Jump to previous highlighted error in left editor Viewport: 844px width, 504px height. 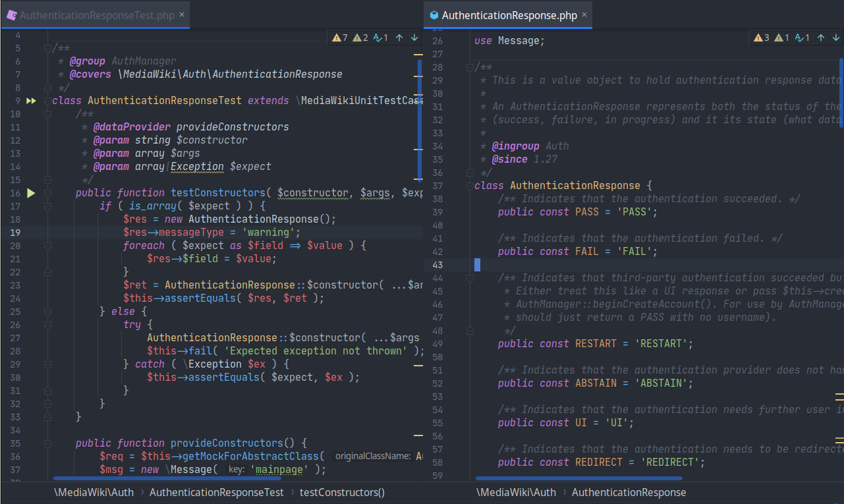click(x=399, y=38)
